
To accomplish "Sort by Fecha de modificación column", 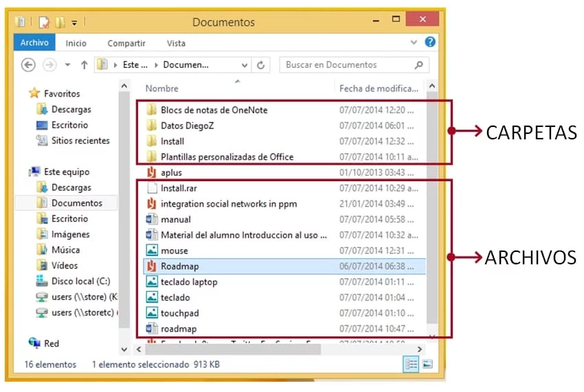I will 378,89.
